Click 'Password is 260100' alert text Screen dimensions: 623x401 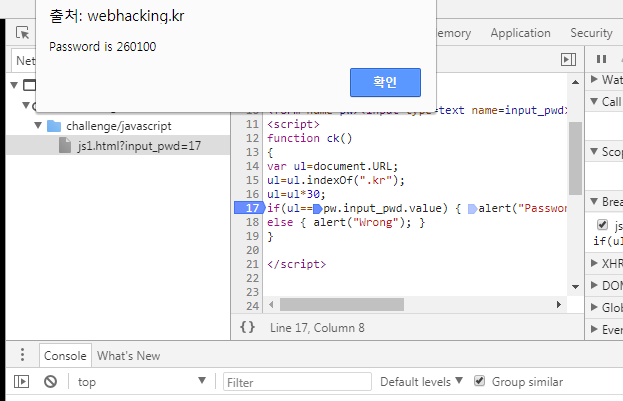pos(103,46)
